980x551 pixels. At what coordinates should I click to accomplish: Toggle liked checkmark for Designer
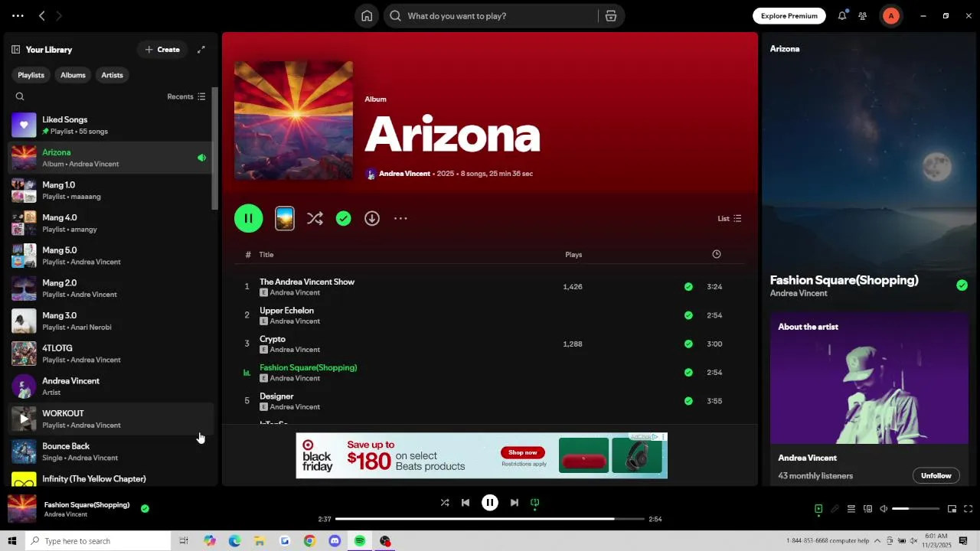pos(688,401)
